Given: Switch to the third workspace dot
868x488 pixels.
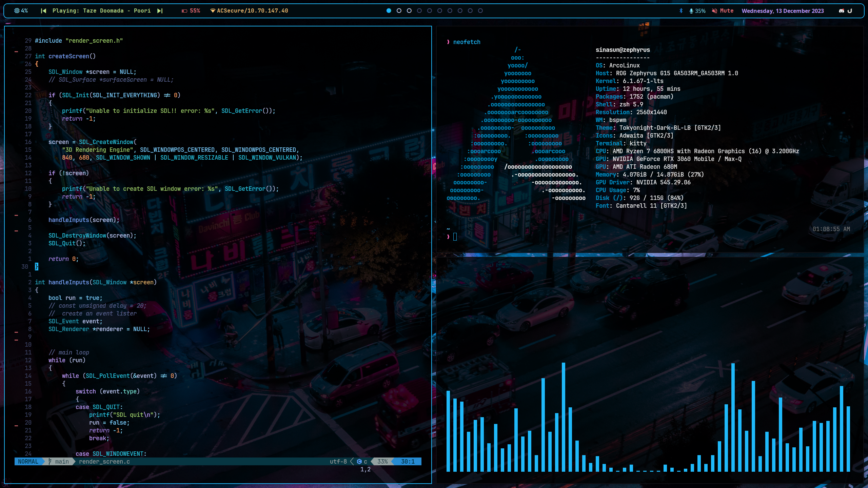Looking at the screenshot, I should (409, 11).
